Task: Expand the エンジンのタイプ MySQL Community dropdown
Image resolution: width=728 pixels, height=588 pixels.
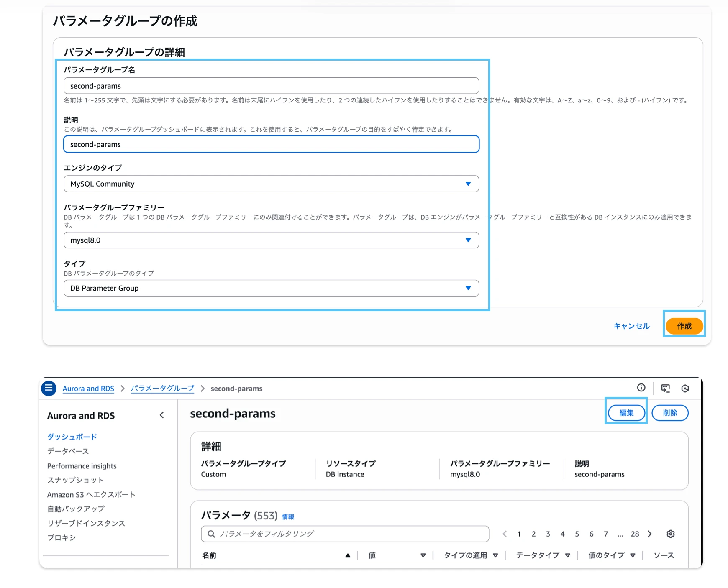Action: pyautogui.click(x=468, y=184)
